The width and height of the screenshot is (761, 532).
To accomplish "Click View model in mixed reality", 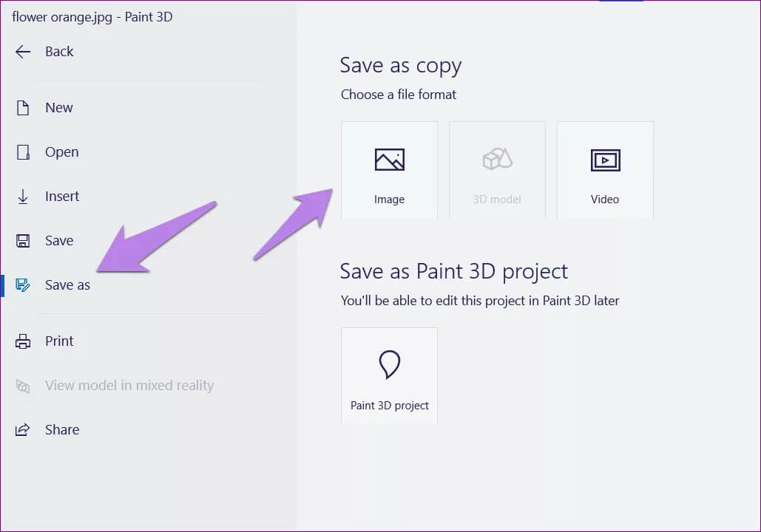I will coord(129,386).
